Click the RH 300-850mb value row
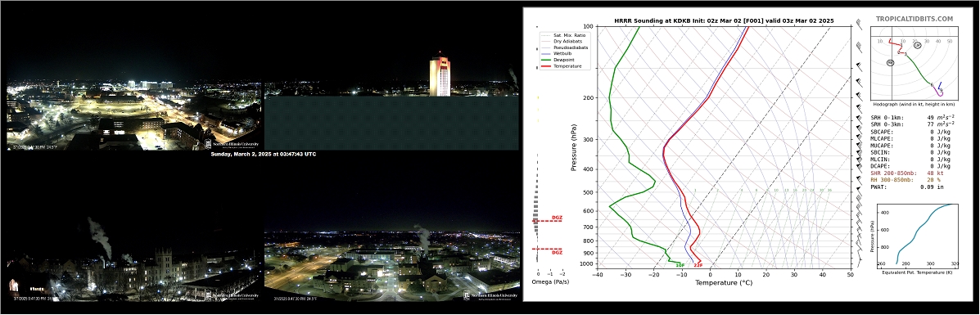 905,180
